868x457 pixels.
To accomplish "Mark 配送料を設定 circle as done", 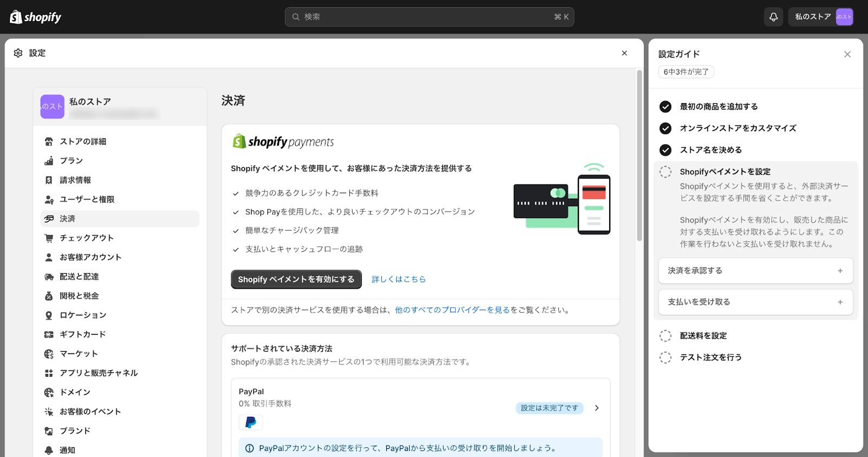I will point(666,336).
